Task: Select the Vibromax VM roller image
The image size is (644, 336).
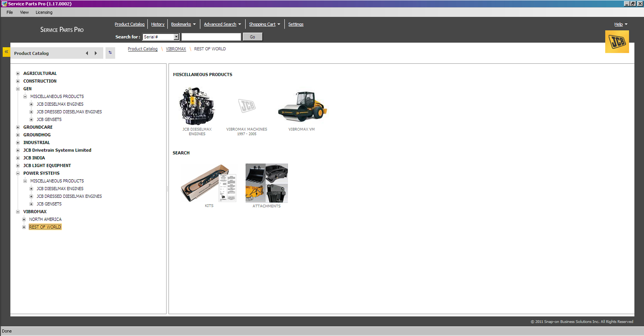Action: [302, 107]
